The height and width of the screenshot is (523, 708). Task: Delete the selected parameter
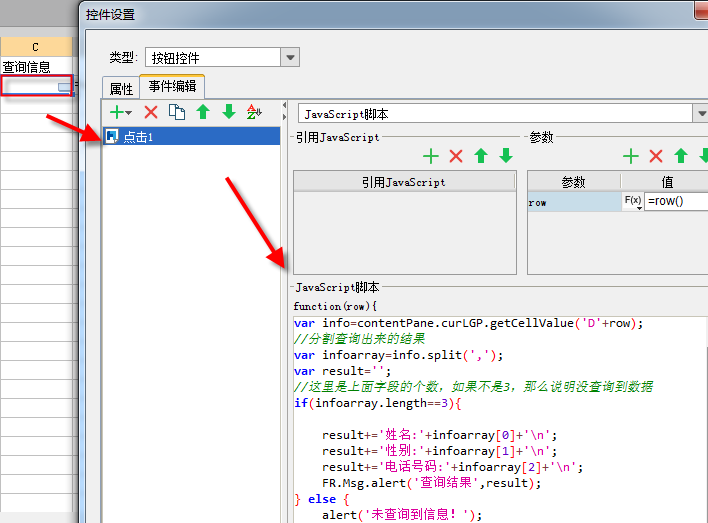[656, 156]
